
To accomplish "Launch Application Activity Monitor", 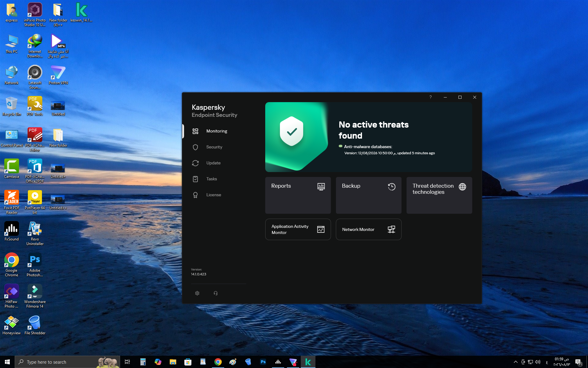I will 298,229.
